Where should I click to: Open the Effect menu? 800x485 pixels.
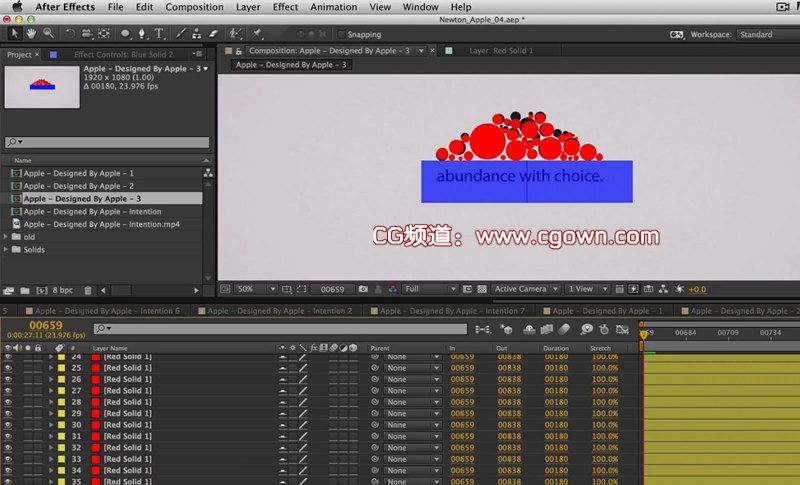[x=285, y=7]
